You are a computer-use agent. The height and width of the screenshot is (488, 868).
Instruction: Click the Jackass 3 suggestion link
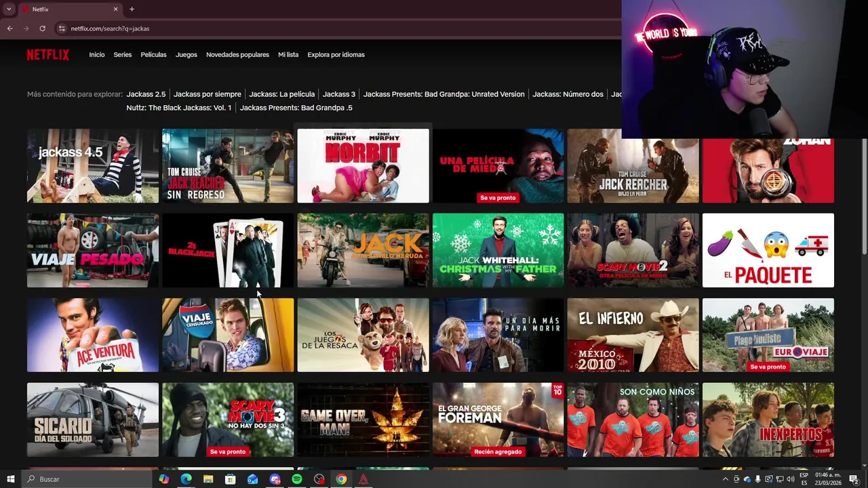click(x=339, y=94)
